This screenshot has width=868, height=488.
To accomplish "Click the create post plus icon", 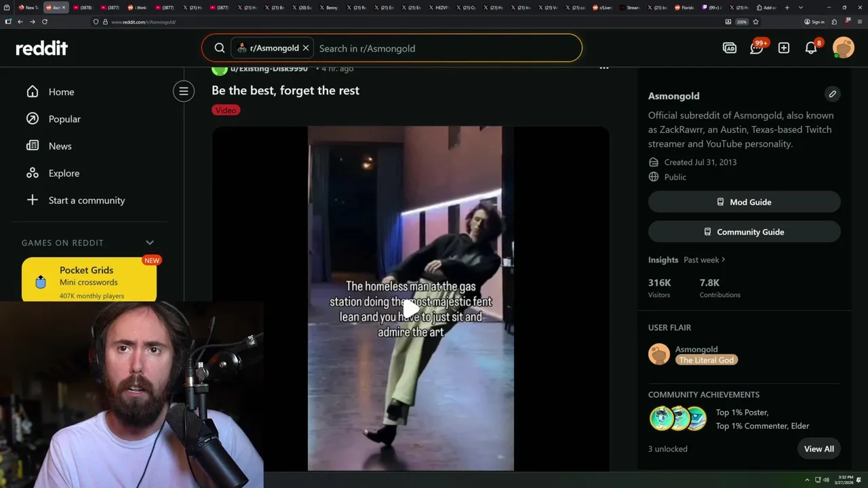I will tap(784, 48).
